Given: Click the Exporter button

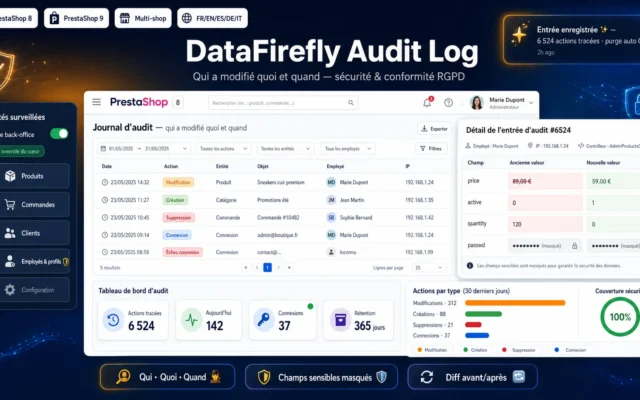Looking at the screenshot, I should click(434, 129).
